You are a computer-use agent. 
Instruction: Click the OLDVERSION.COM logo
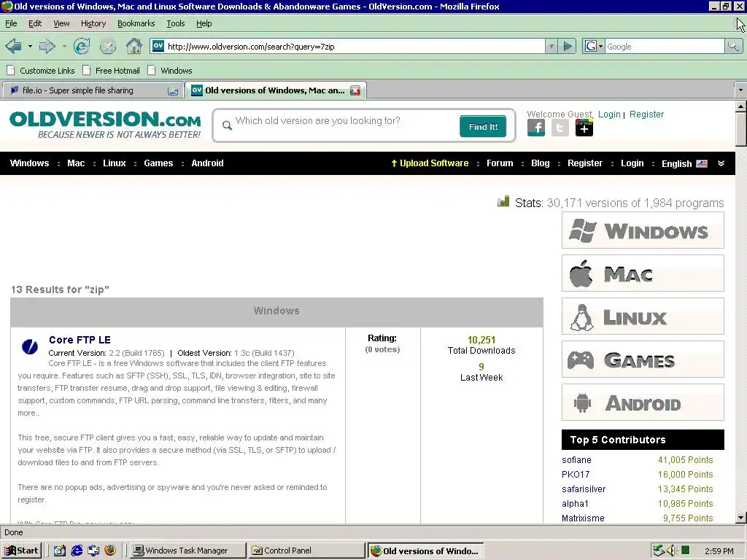pyautogui.click(x=105, y=125)
